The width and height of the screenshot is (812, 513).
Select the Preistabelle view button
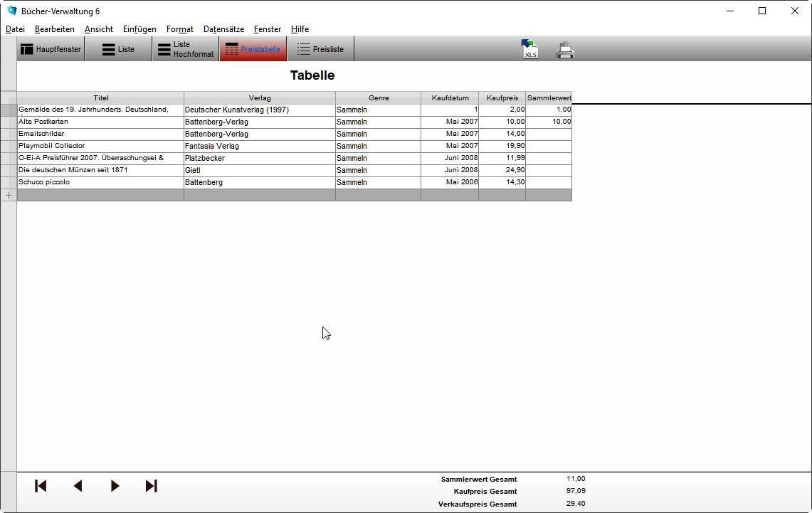[253, 49]
